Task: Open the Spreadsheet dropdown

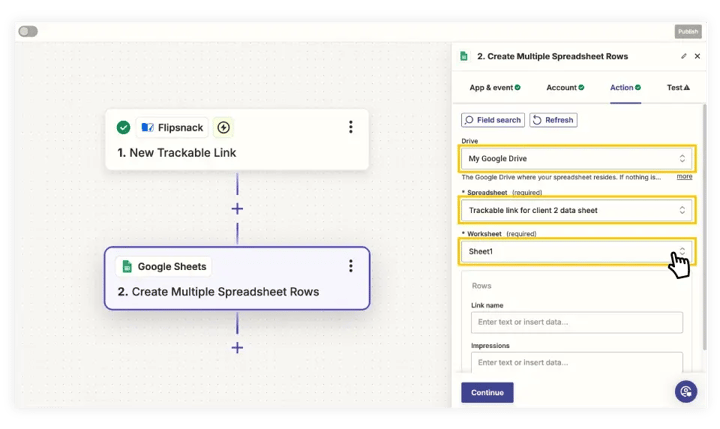Action: [577, 210]
